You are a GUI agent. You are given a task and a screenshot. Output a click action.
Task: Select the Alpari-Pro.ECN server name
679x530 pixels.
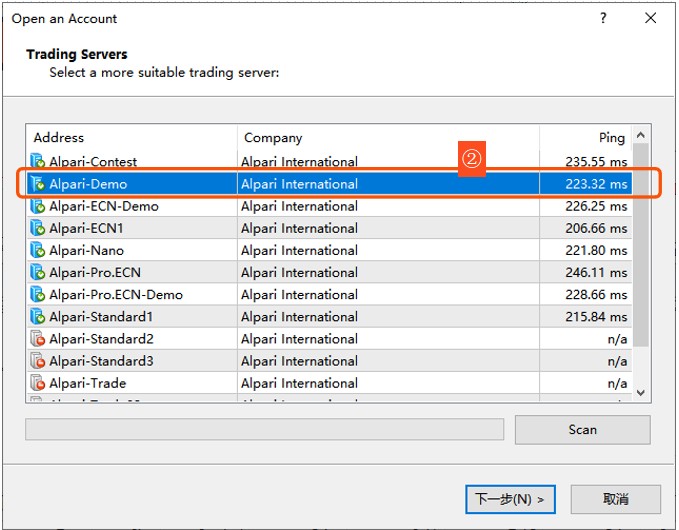95,272
